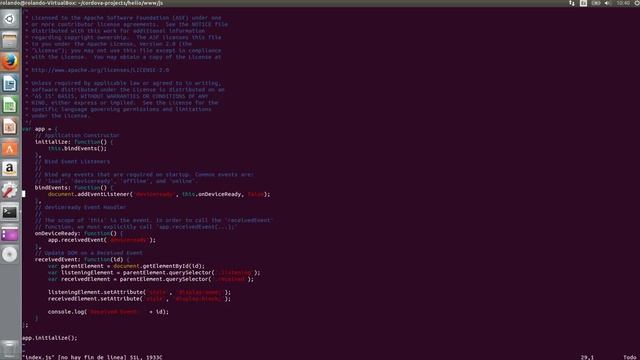Open System Settings wrench icon

pyautogui.click(x=9, y=191)
